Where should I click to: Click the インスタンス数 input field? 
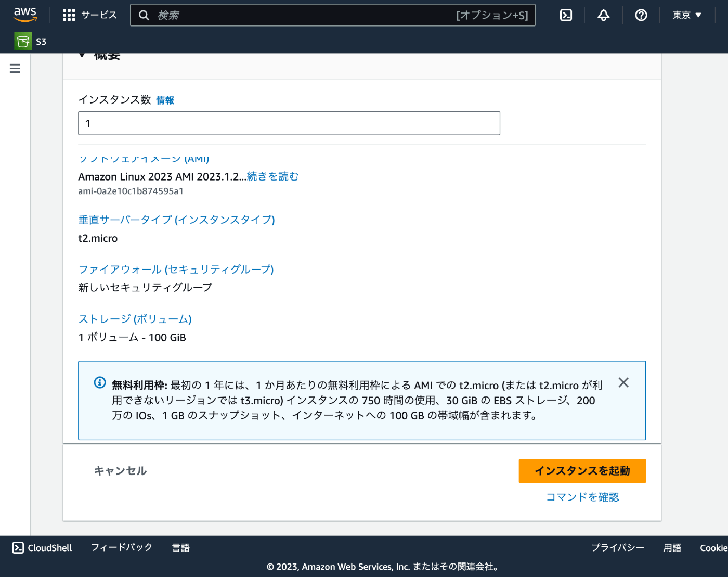[289, 123]
